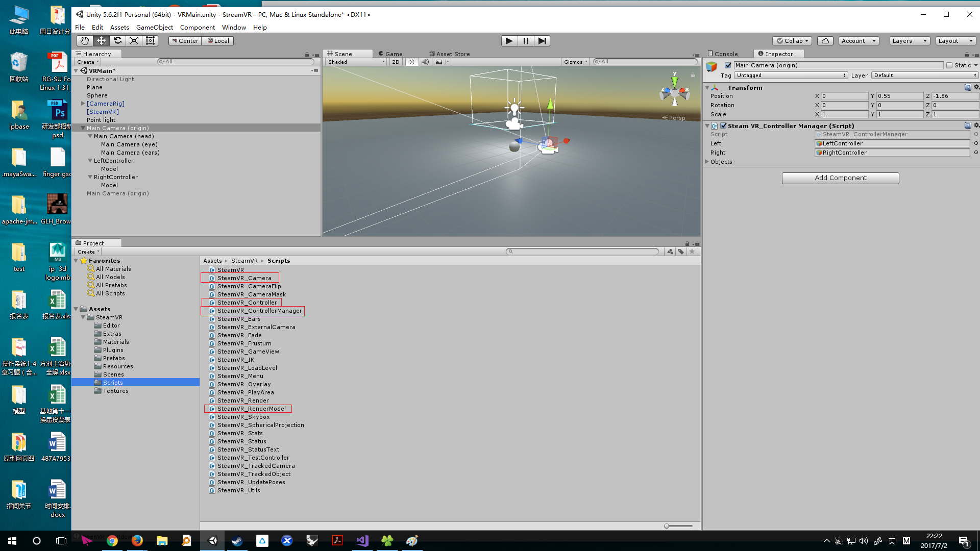Open the cloud services icon

point(825,41)
